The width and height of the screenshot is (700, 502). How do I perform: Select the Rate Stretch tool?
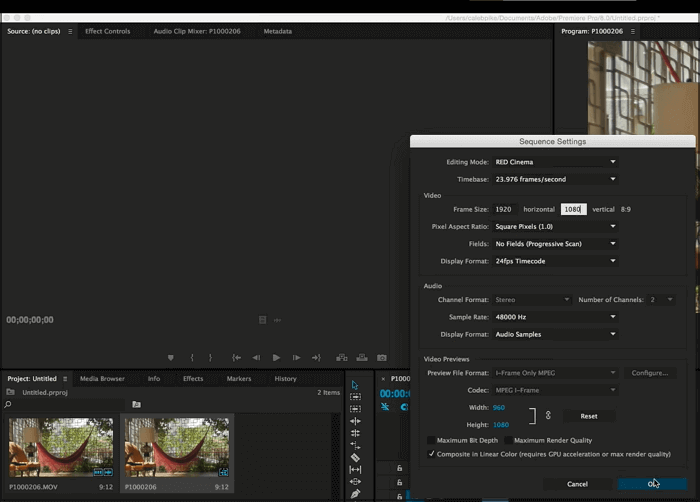[355, 445]
